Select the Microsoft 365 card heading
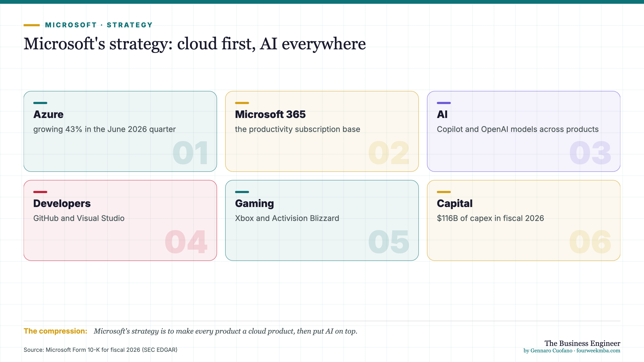The height and width of the screenshot is (362, 644). [x=270, y=114]
